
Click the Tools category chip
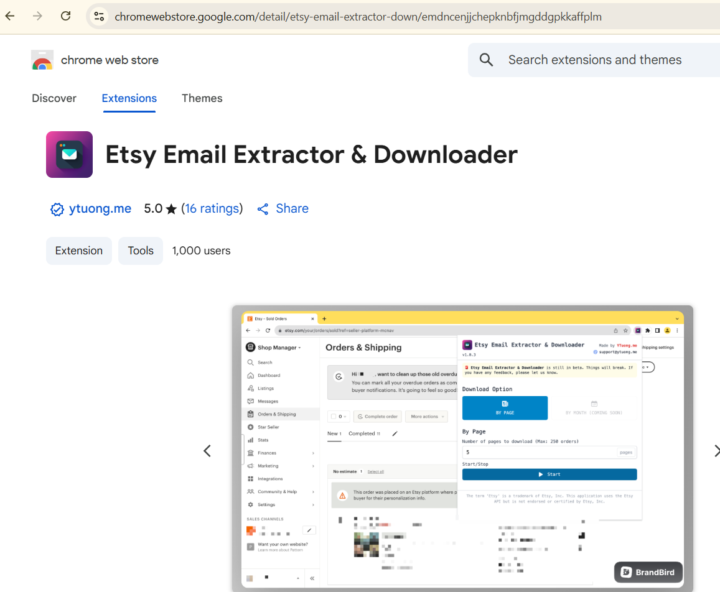[141, 251]
